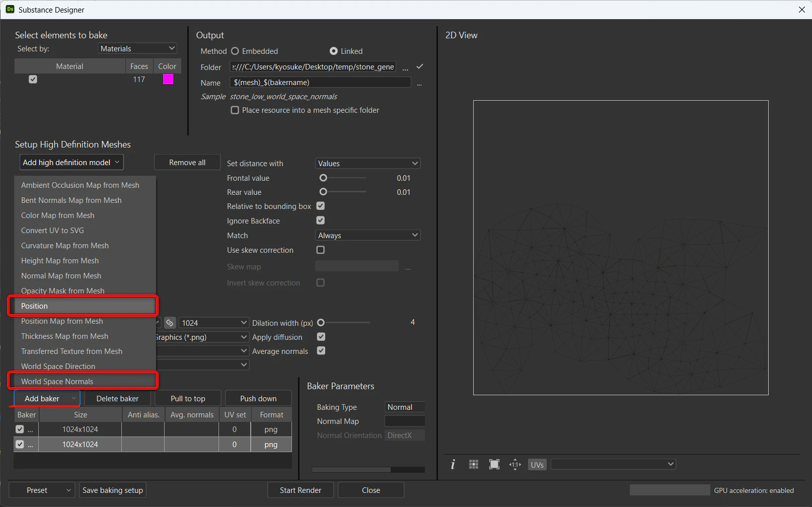Select the Embedded output method
Viewport: 812px width, 507px height.
235,51
